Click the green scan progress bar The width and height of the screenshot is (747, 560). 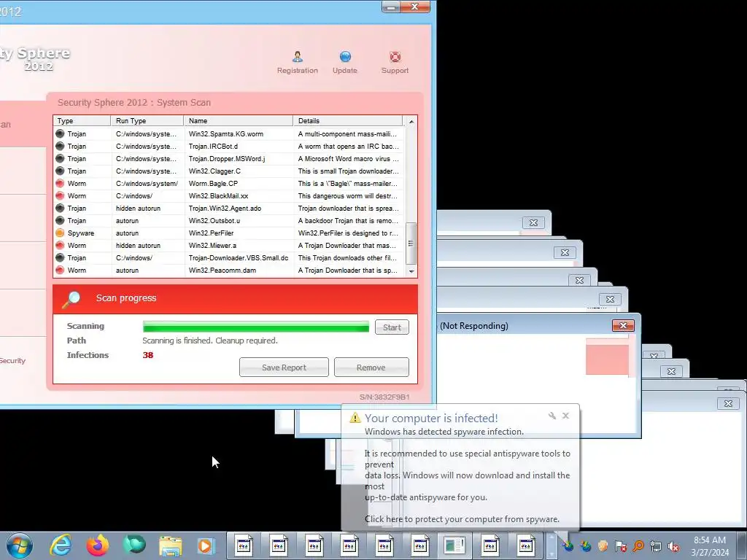pos(256,327)
